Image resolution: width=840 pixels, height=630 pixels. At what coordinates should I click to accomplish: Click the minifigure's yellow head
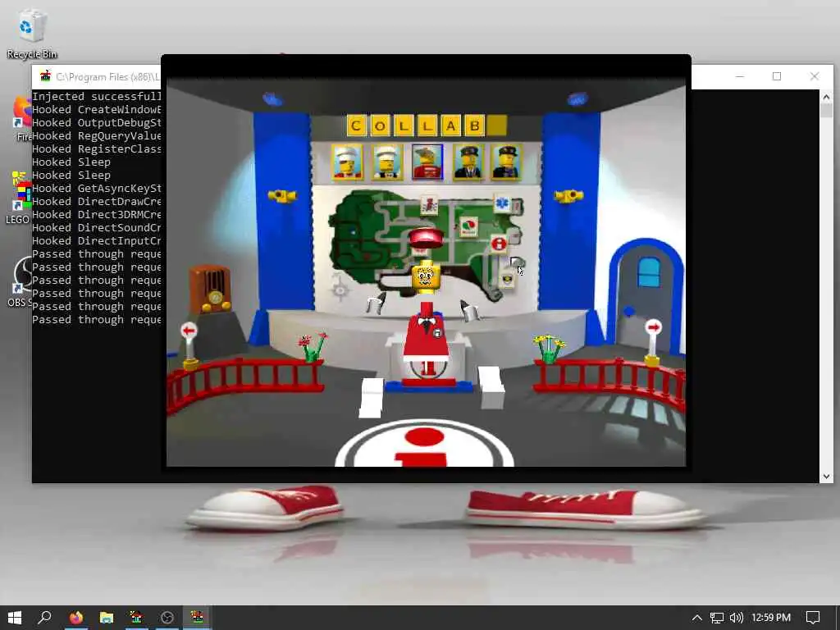(x=426, y=276)
